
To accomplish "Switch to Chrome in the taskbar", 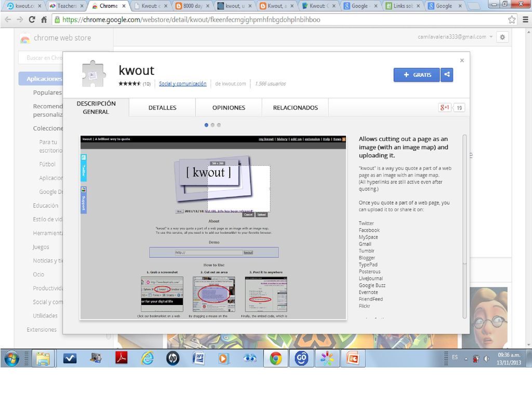I will pos(275,358).
